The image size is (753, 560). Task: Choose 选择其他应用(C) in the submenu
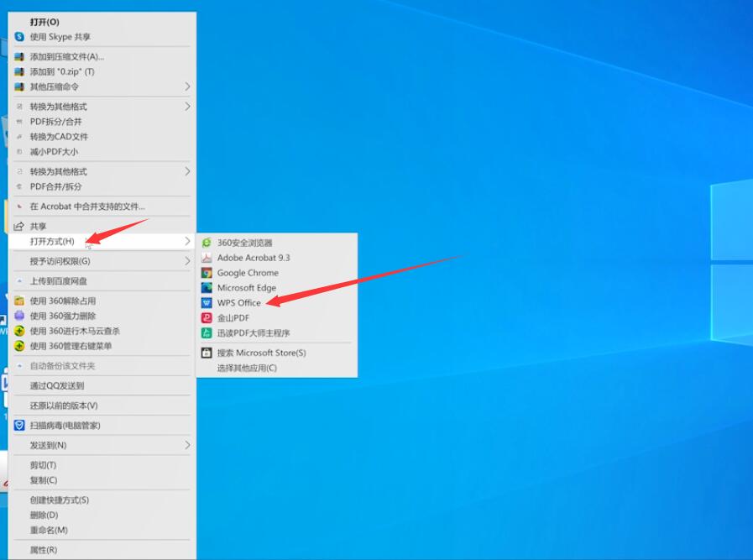(247, 368)
